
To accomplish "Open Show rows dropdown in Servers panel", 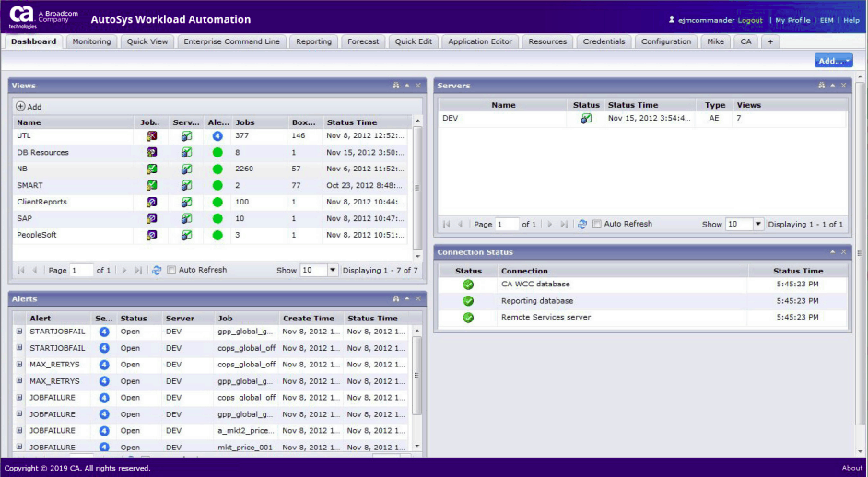I will [758, 224].
